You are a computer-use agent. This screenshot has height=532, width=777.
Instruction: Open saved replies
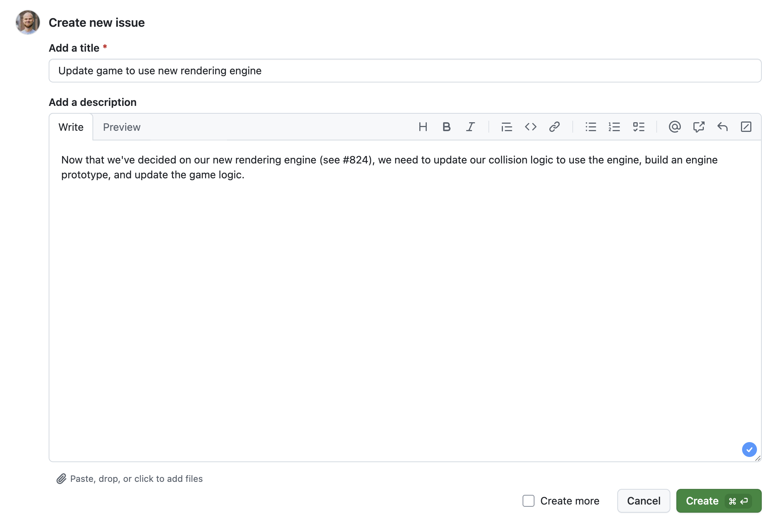point(722,127)
